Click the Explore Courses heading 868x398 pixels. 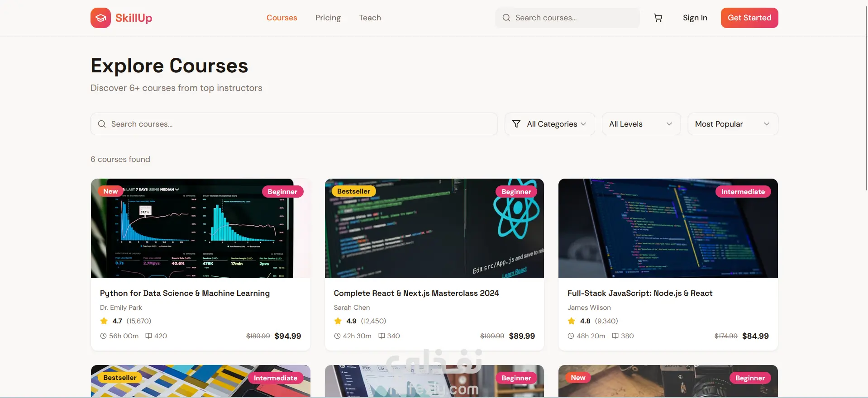169,66
